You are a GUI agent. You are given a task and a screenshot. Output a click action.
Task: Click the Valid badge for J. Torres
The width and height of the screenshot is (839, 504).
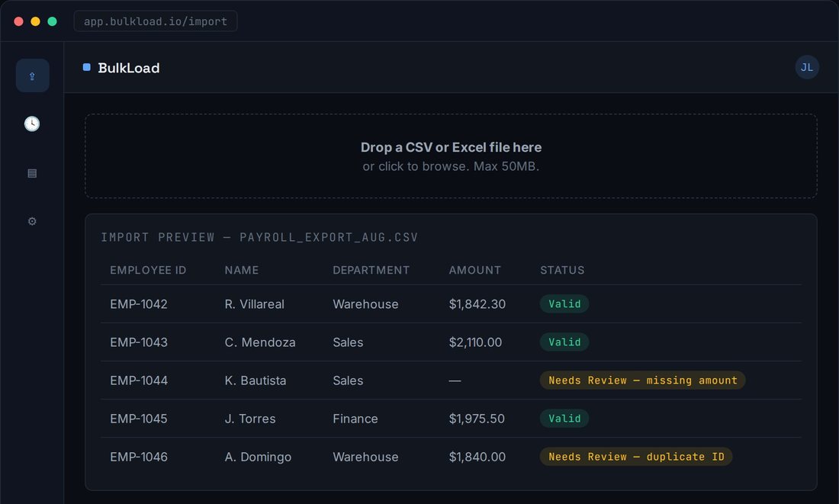tap(564, 419)
